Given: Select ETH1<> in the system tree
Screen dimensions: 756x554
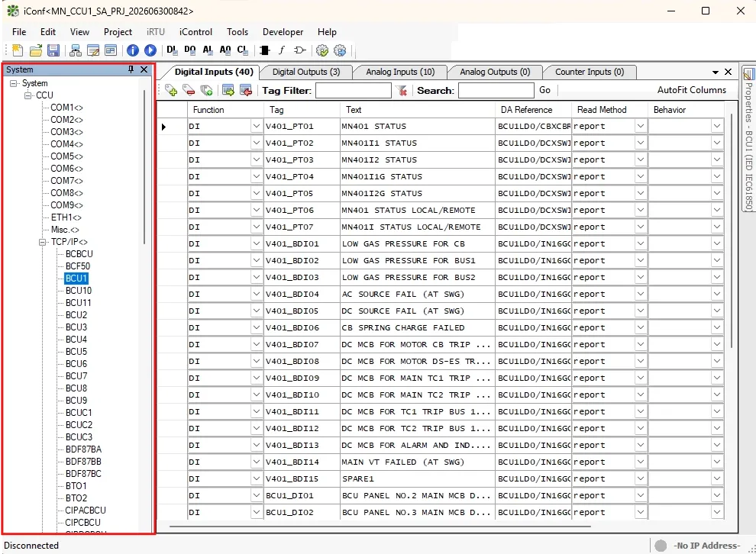Looking at the screenshot, I should pyautogui.click(x=66, y=217).
